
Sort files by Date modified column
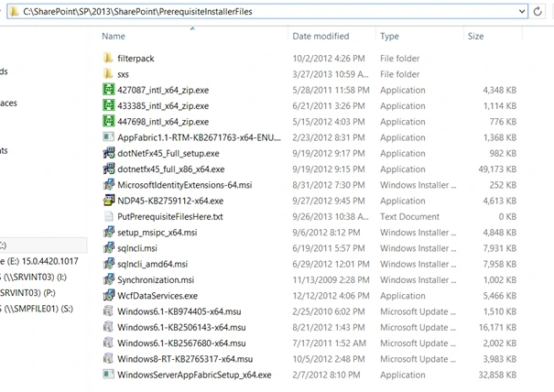pos(320,36)
